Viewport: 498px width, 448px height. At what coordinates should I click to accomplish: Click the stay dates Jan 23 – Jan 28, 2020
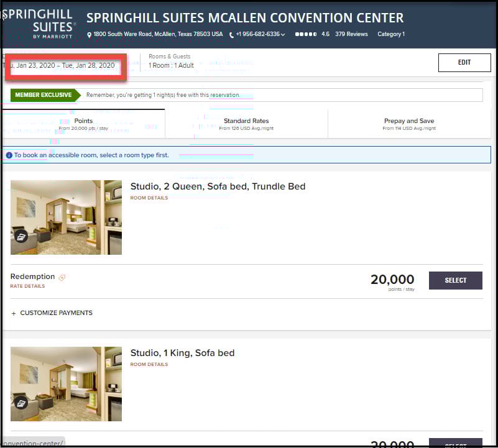coord(65,65)
